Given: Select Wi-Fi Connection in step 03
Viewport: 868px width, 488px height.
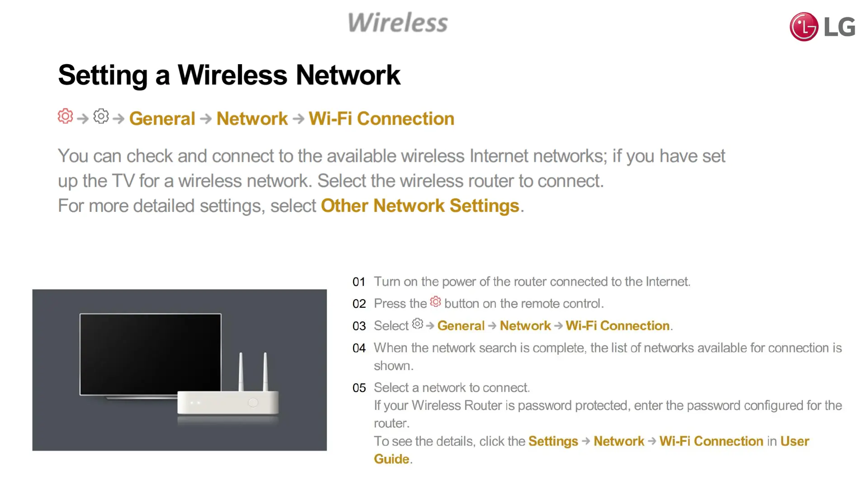Looking at the screenshot, I should pos(618,326).
